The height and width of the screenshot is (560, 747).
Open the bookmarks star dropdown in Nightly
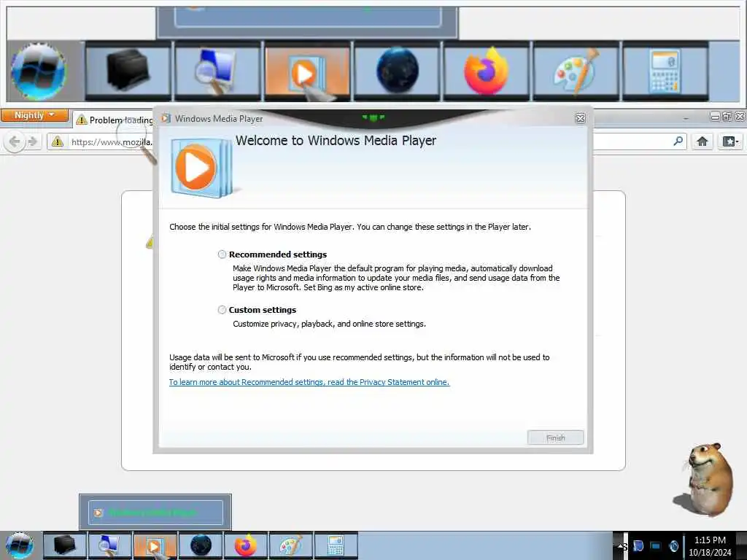click(730, 141)
